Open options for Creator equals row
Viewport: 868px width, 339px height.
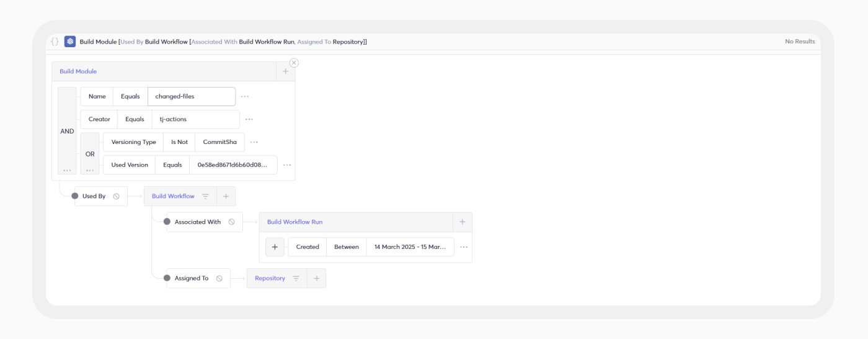(x=249, y=119)
